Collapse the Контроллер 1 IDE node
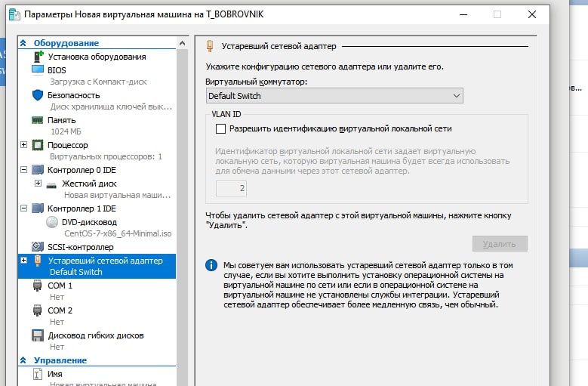Screen dimensions: 588x386 [23, 208]
